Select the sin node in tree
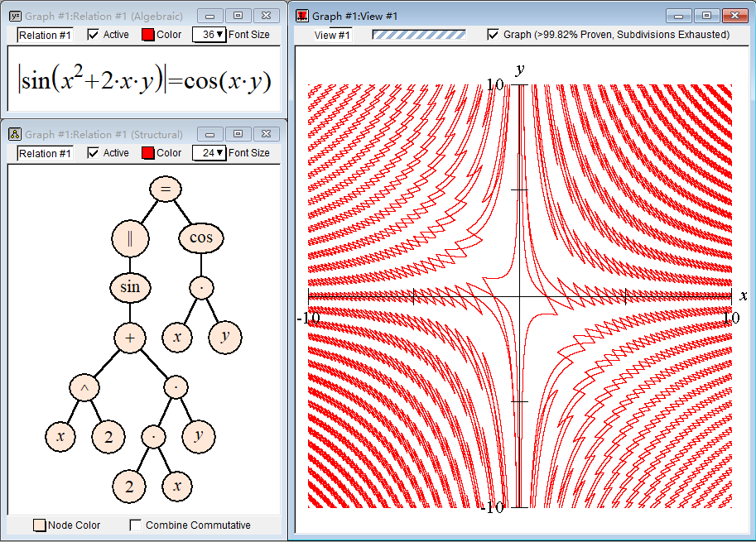756x542 pixels. 130,287
